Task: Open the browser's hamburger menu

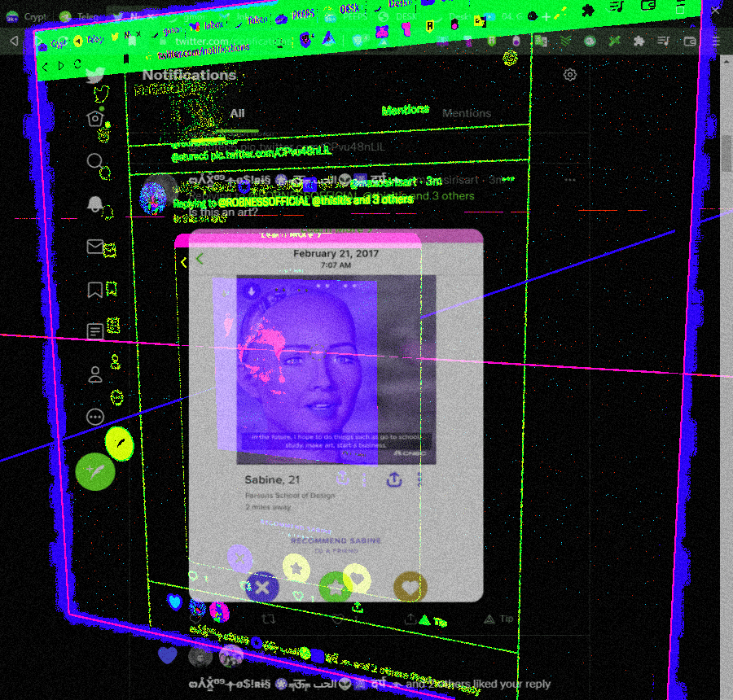Action: (717, 41)
